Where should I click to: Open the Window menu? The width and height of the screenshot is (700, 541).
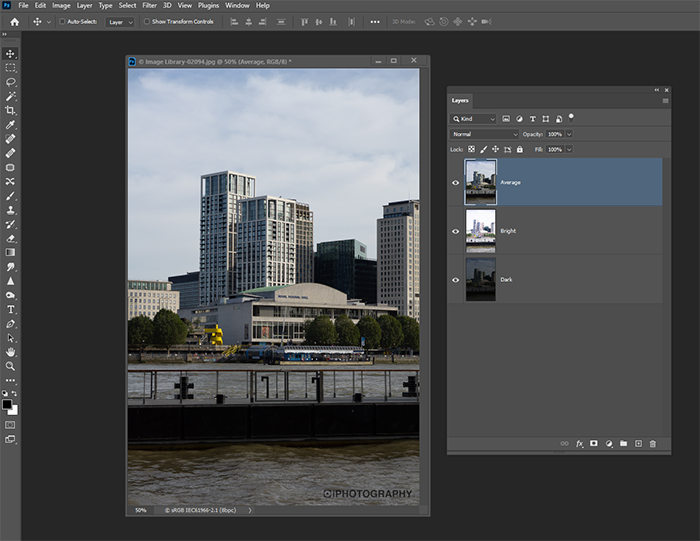point(237,5)
